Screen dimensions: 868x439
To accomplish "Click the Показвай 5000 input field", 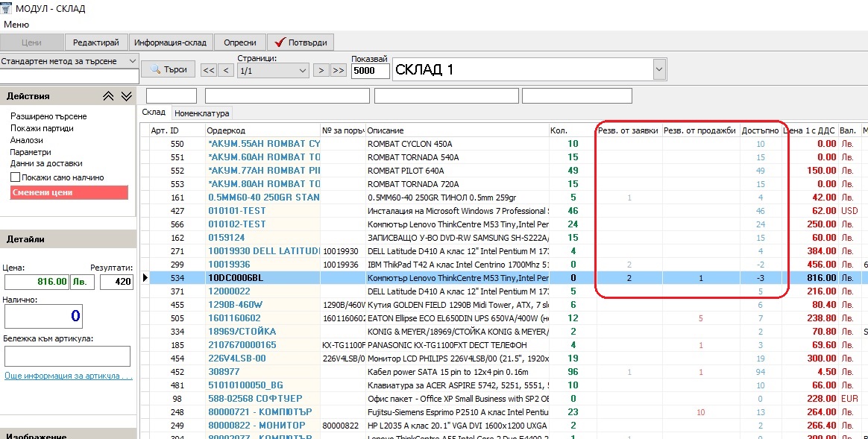I will 371,71.
